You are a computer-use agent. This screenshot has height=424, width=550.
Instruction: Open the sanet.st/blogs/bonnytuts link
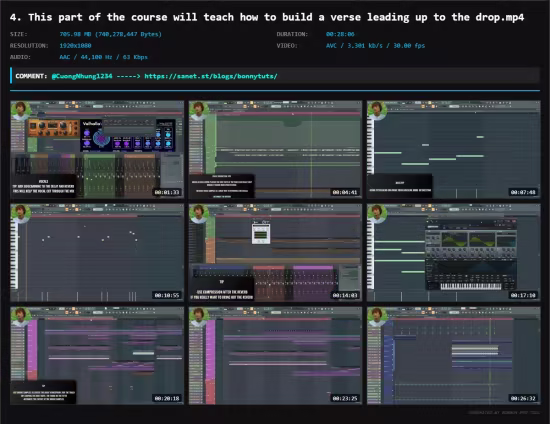pyautogui.click(x=211, y=76)
